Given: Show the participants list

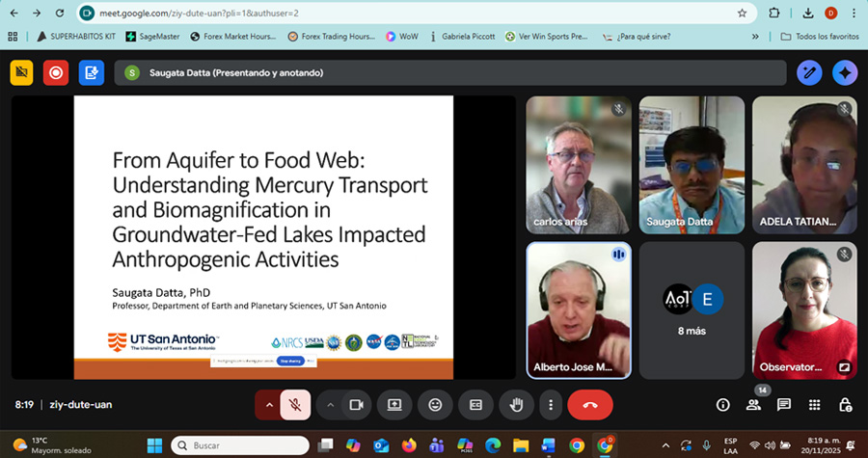Looking at the screenshot, I should tap(753, 405).
